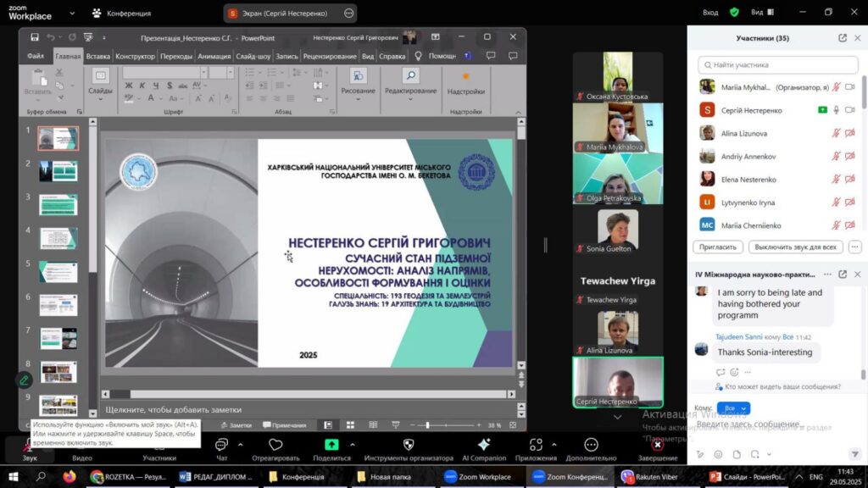Switch to Slide Sorter view
Image resolution: width=868 pixels, height=488 pixels.
tap(350, 425)
